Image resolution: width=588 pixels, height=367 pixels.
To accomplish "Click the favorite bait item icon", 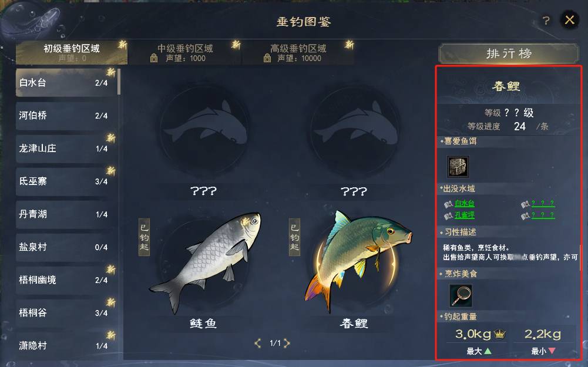I will [x=458, y=166].
